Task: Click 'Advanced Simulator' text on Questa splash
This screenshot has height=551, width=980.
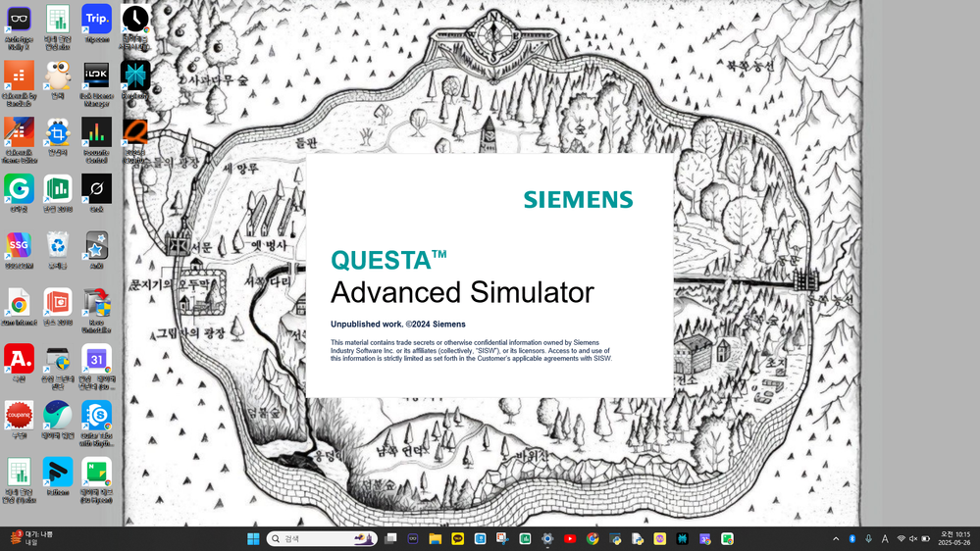Action: pyautogui.click(x=462, y=292)
